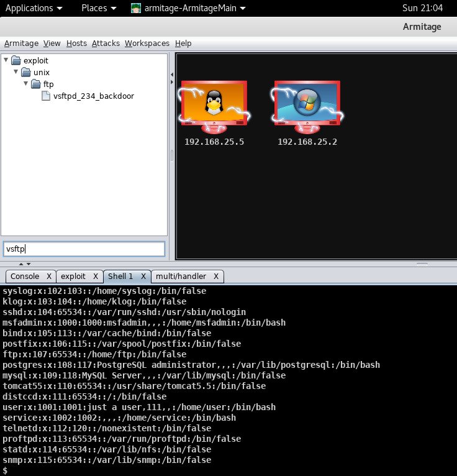Click the snmp:x:115 output line

click(107, 460)
